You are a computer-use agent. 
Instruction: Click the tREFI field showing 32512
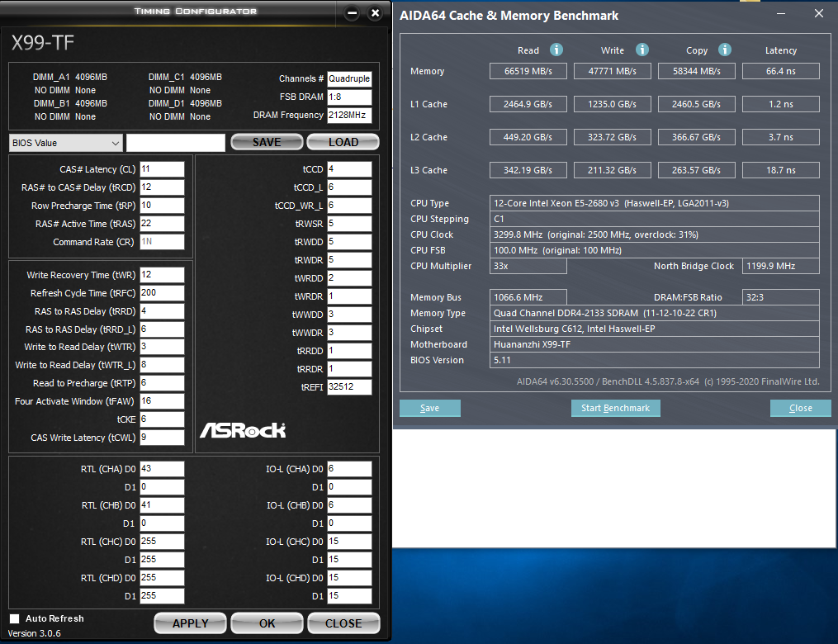point(349,387)
